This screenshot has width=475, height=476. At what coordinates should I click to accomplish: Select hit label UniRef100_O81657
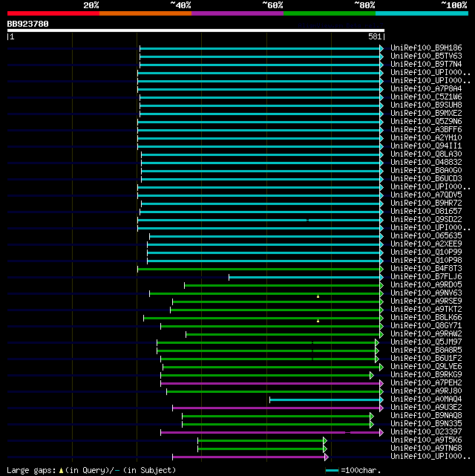coord(426,212)
